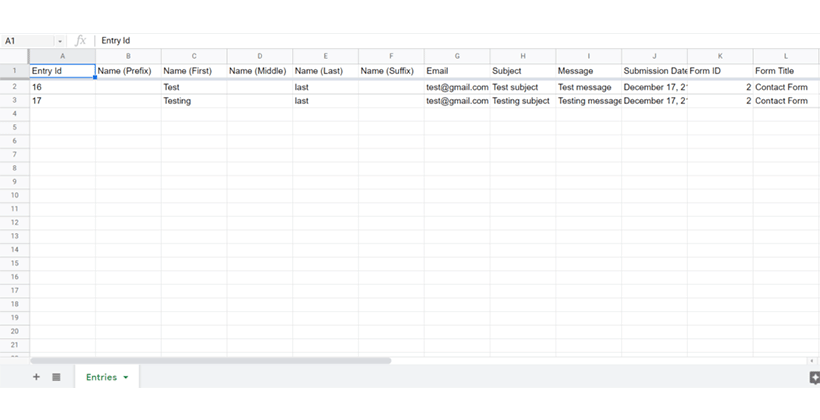Select column L header
This screenshot has height=420, width=820.
[786, 56]
